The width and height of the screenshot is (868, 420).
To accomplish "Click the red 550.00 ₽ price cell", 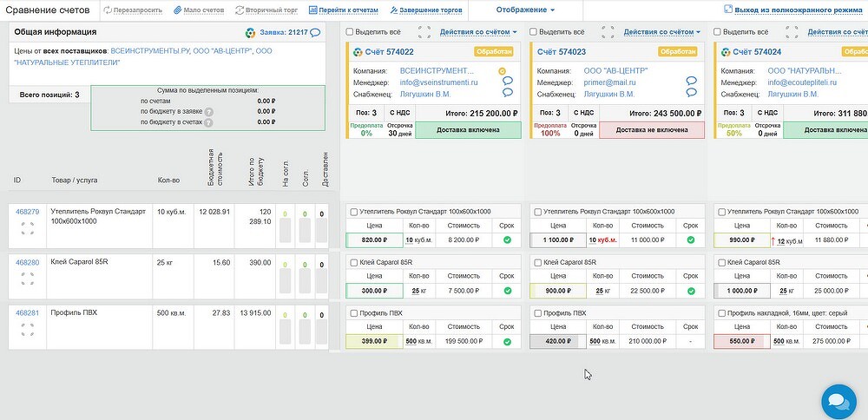I will tap(740, 342).
